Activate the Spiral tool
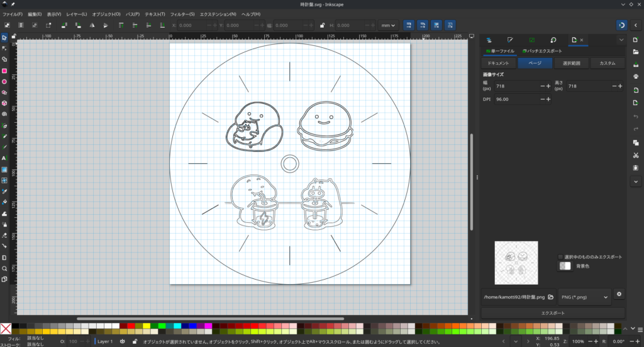The width and height of the screenshot is (644, 347). tap(4, 114)
